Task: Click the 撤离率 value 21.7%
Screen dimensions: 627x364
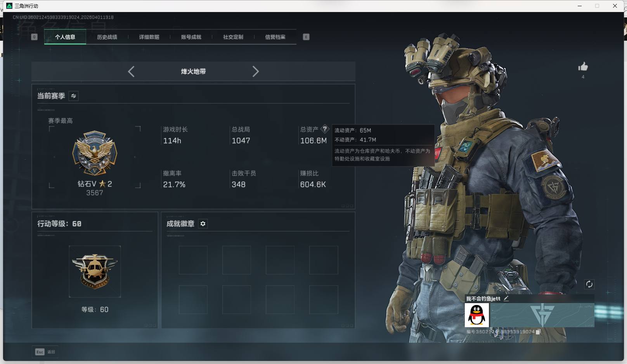Action: [174, 185]
